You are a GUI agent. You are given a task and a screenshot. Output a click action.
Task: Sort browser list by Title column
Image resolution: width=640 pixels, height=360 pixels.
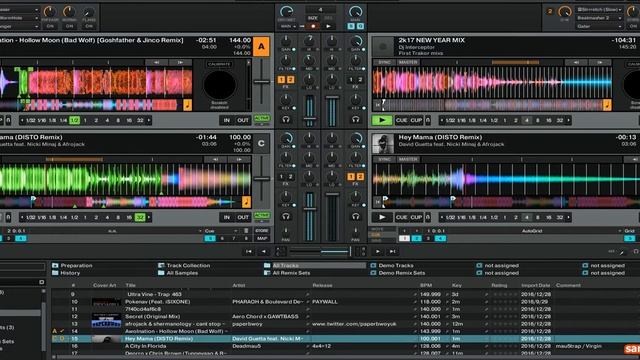tap(131, 285)
